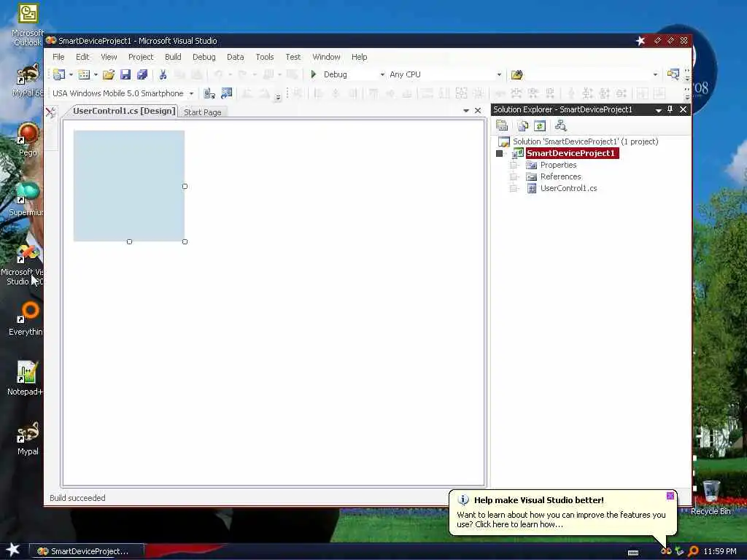Open the Edit menu
The image size is (747, 560).
coord(82,57)
